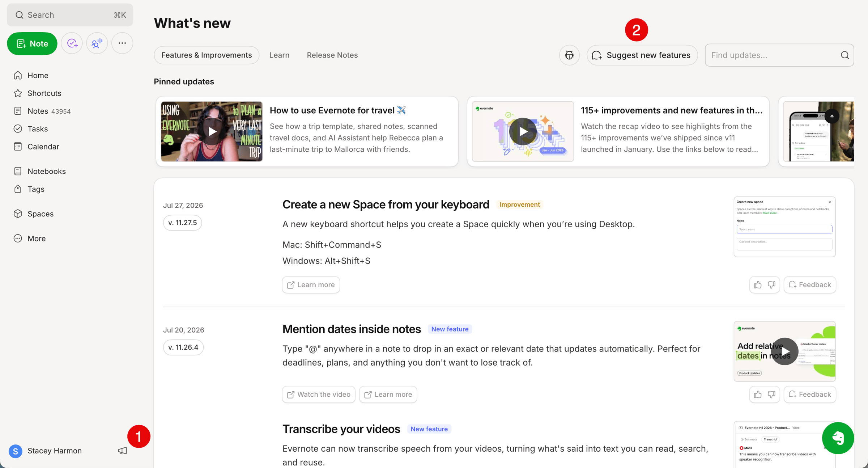The image size is (868, 468).
Task: Give thumbs up to Create a new Space update
Action: pos(758,285)
